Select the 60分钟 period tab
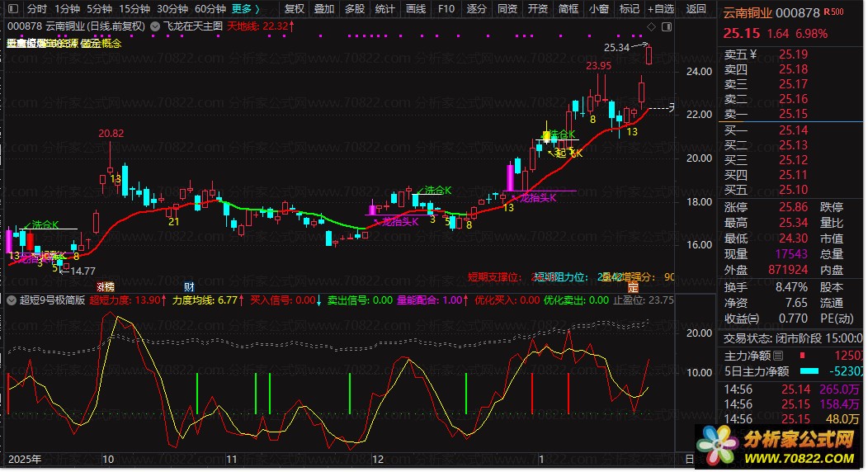Viewport: 868px width, 472px height. coord(210,9)
